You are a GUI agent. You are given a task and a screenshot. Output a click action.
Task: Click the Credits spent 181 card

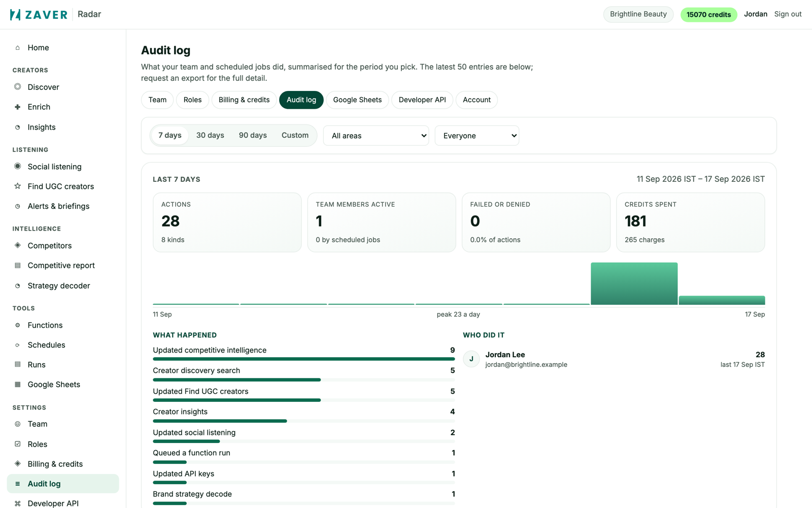pos(690,222)
